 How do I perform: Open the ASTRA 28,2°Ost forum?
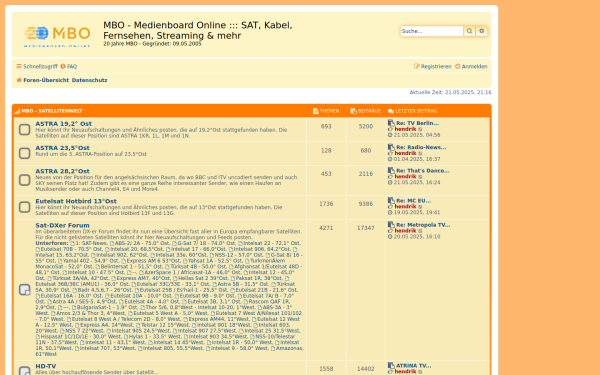(x=62, y=171)
